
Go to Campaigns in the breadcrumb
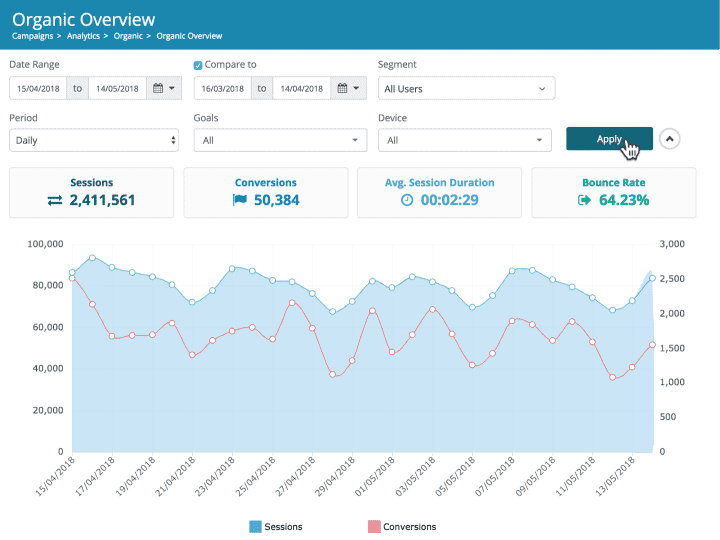[34, 35]
